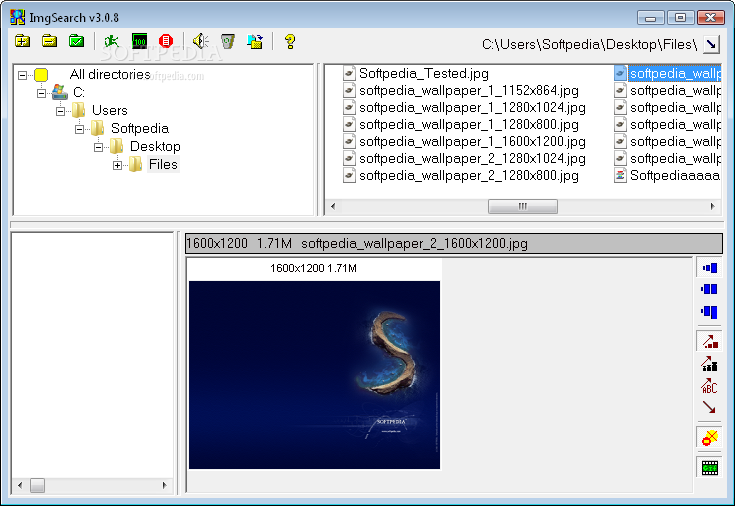Select the Desktop folder in tree
The height and width of the screenshot is (506, 735).
coord(155,146)
